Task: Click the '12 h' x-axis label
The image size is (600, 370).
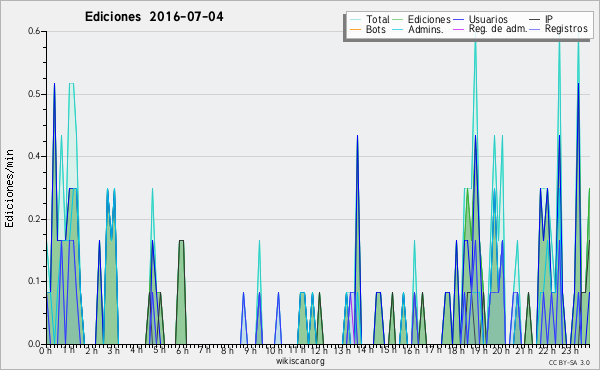Action: click(319, 350)
